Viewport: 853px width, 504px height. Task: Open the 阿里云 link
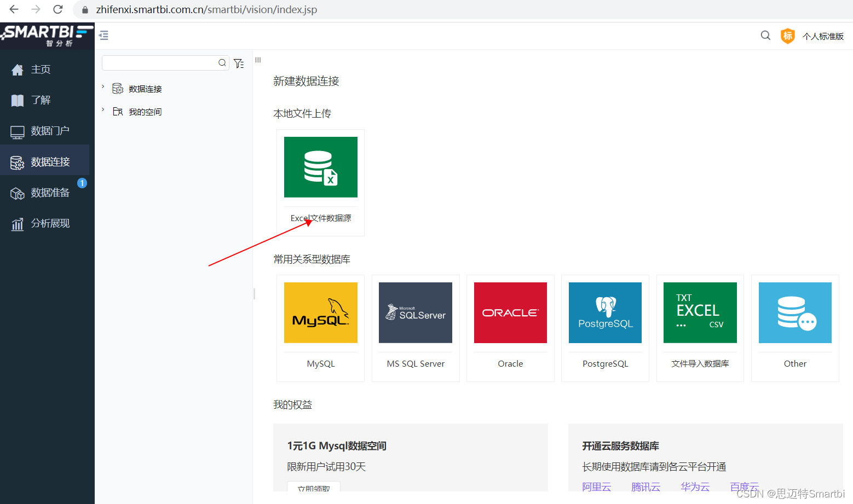click(596, 486)
